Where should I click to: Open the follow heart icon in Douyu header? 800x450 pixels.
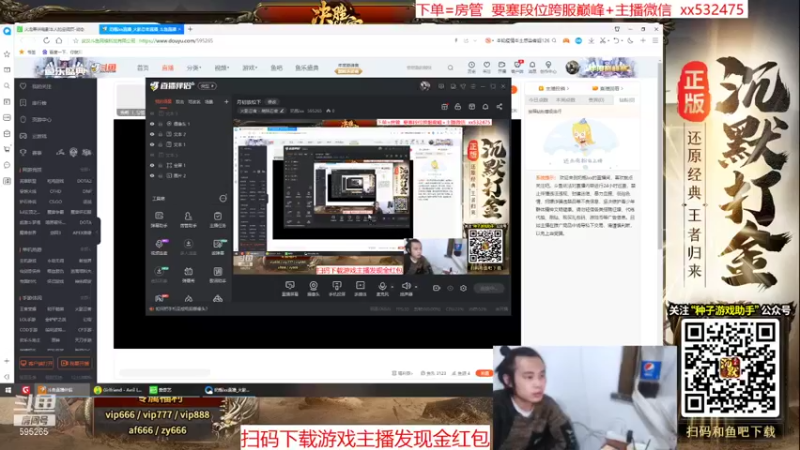click(487, 65)
